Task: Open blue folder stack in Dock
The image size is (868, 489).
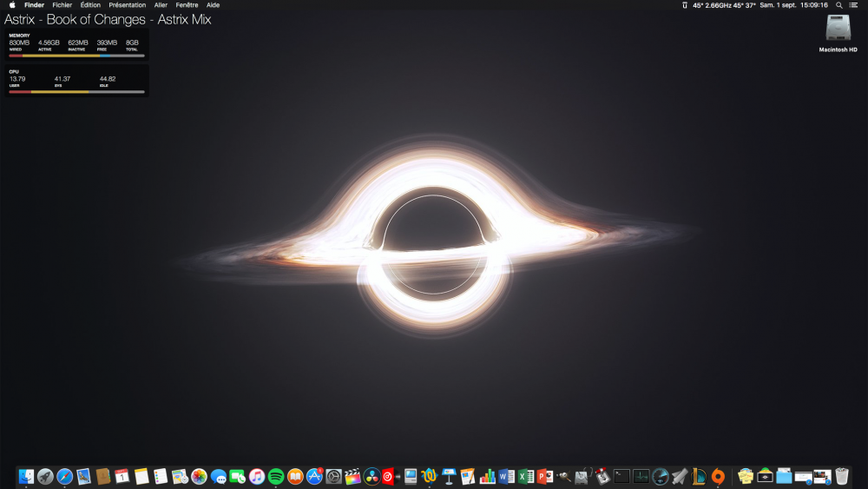Action: (x=784, y=476)
